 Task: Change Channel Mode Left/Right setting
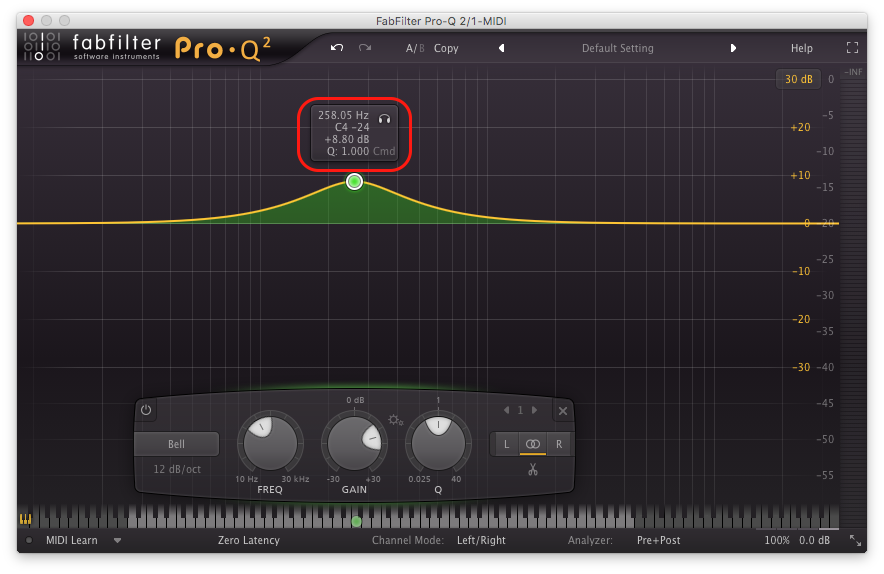[481, 540]
